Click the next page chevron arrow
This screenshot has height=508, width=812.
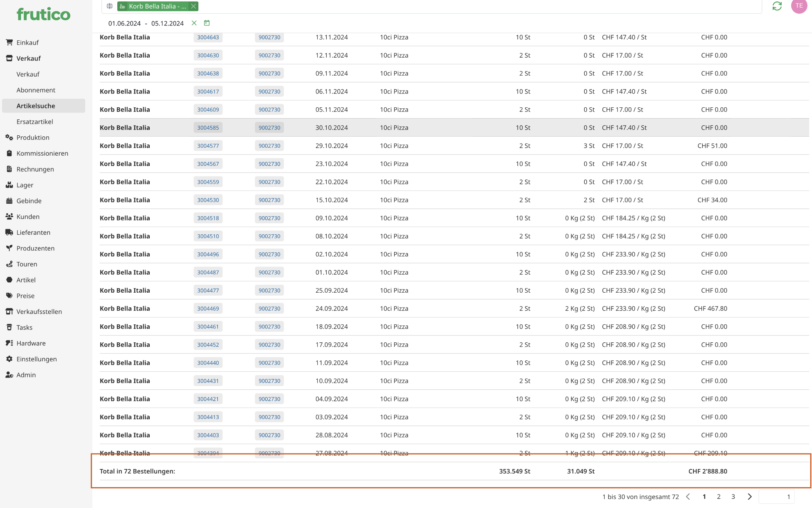click(x=750, y=497)
